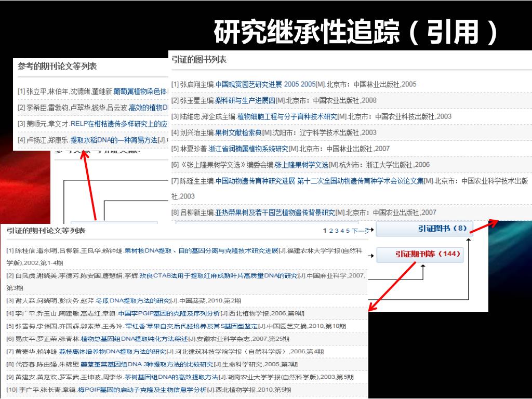Open article 茶树基因组DNA的高效提取方法
Image resolution: width=532 pixels, height=399 pixels.
click(171, 377)
